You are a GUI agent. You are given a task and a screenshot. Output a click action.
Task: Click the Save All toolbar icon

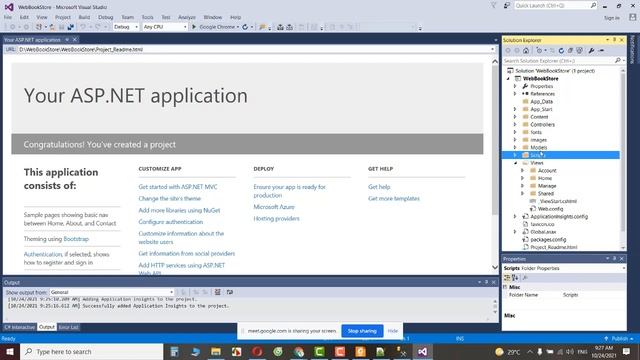(x=71, y=27)
